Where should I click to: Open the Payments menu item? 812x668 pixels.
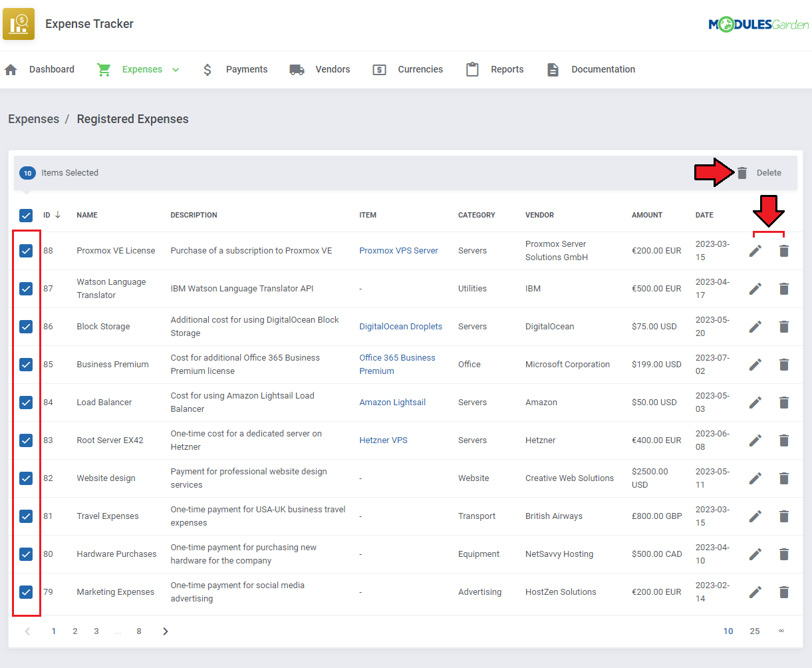pos(247,69)
